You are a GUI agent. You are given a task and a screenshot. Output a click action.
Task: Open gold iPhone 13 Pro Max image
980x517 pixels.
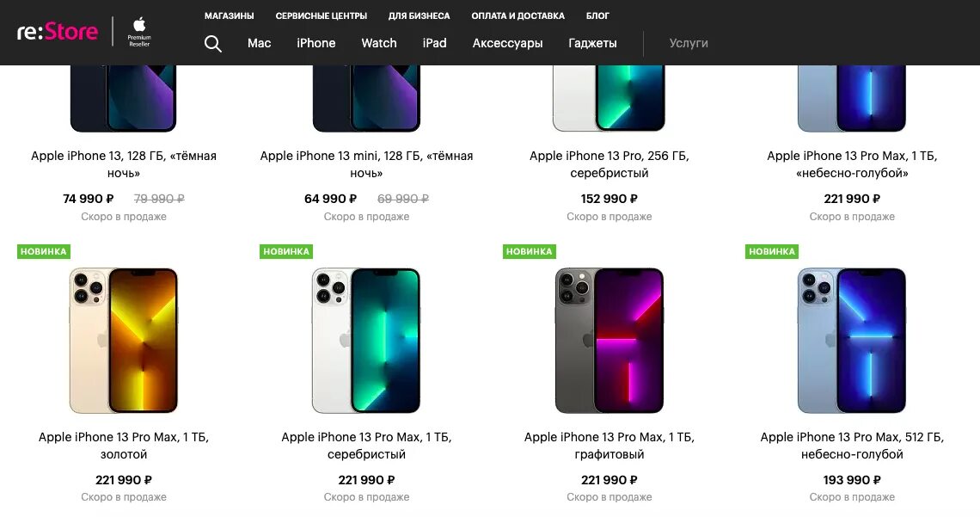pos(124,341)
